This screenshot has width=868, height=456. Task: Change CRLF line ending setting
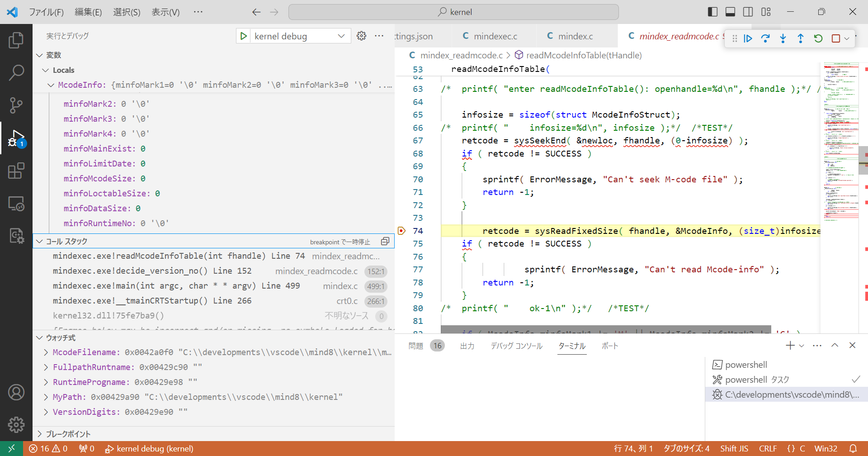tap(768, 448)
